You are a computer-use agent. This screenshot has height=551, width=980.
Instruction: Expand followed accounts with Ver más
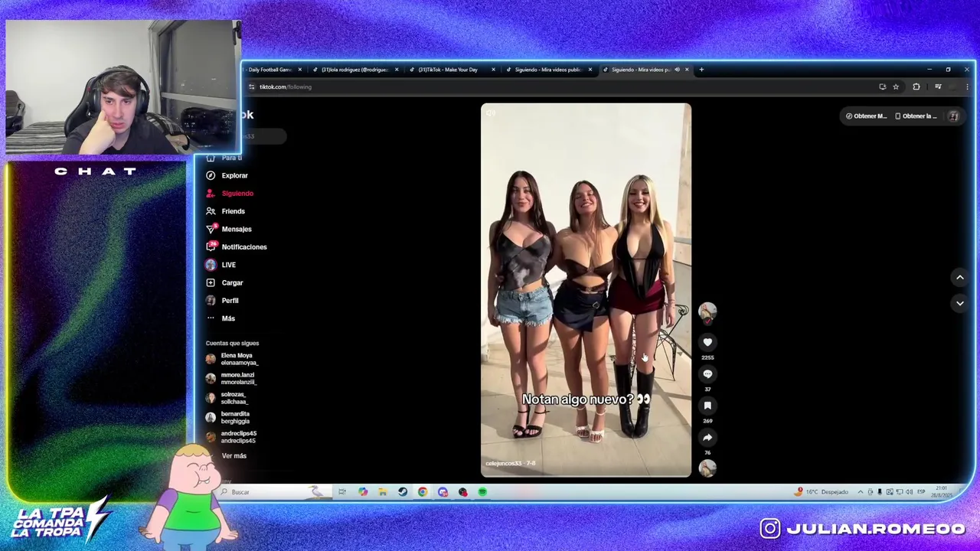click(234, 456)
